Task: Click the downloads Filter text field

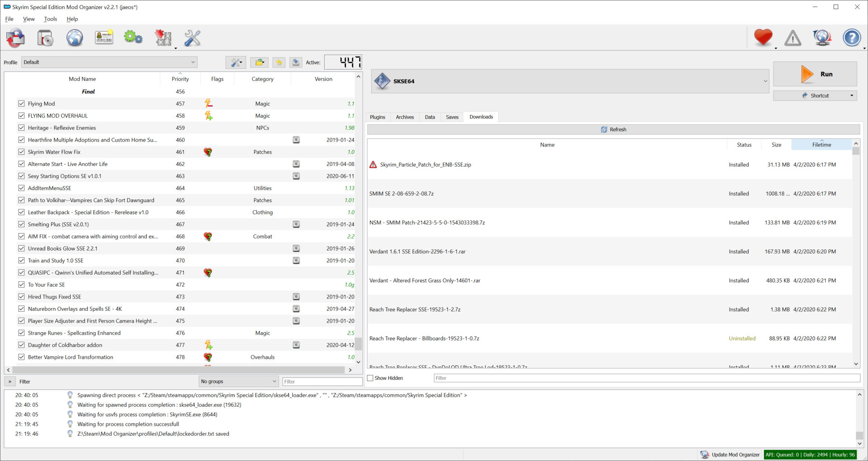Action: coord(646,378)
